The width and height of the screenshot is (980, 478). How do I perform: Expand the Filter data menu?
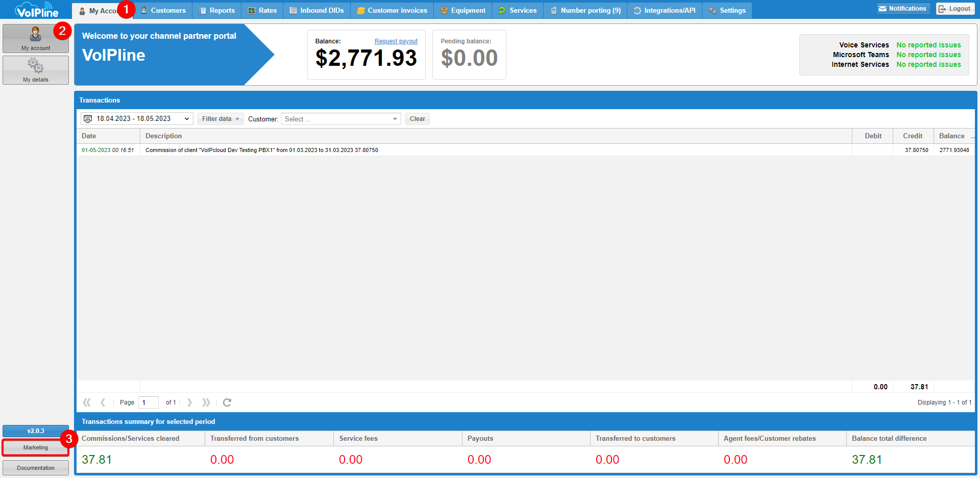[220, 119]
